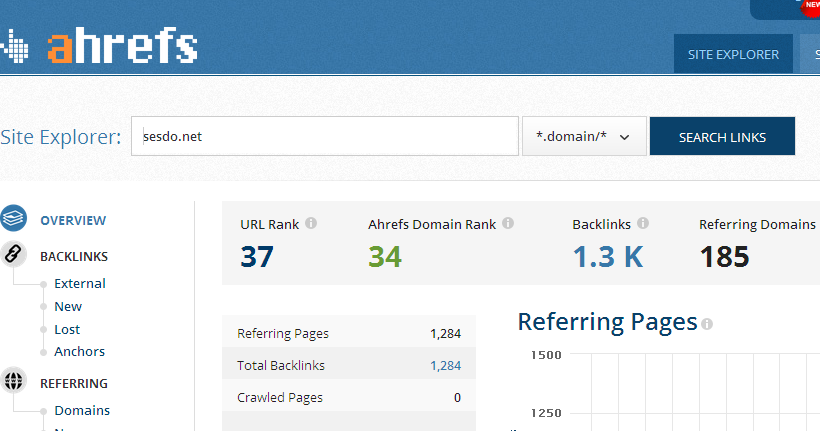The height and width of the screenshot is (431, 820).
Task: Click the Referring Pages count 1,284
Action: tap(446, 334)
